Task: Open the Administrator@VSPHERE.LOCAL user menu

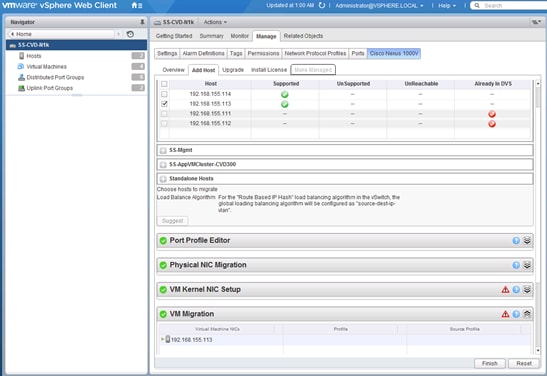Action: tap(379, 6)
